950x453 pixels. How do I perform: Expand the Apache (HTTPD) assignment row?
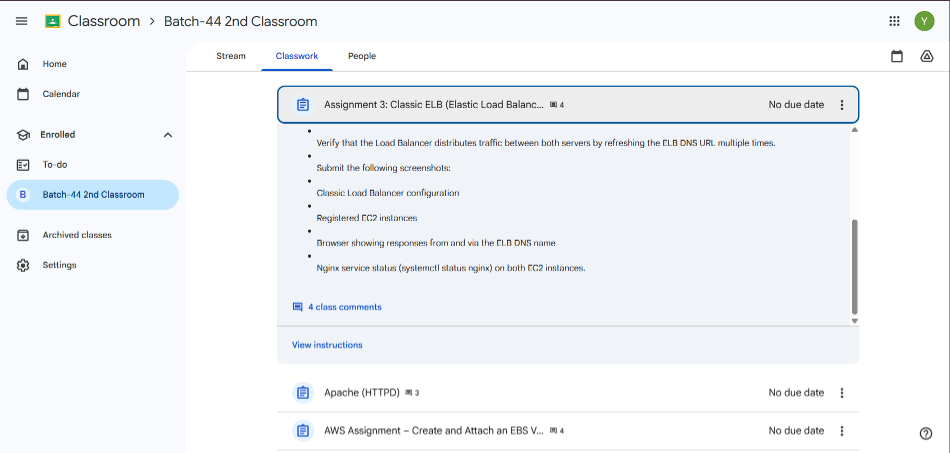tap(568, 392)
